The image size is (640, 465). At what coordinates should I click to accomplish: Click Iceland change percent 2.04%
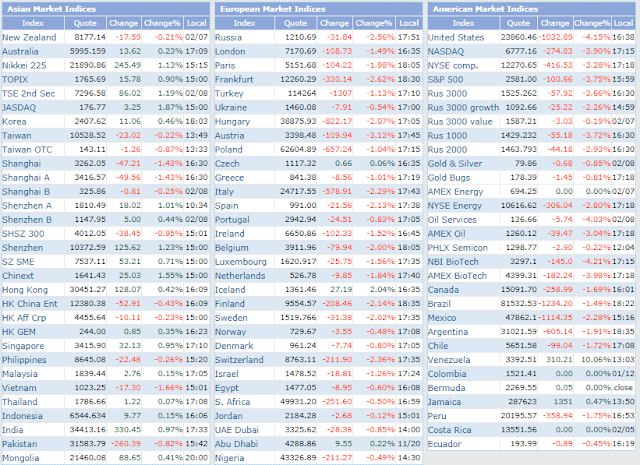tap(382, 290)
